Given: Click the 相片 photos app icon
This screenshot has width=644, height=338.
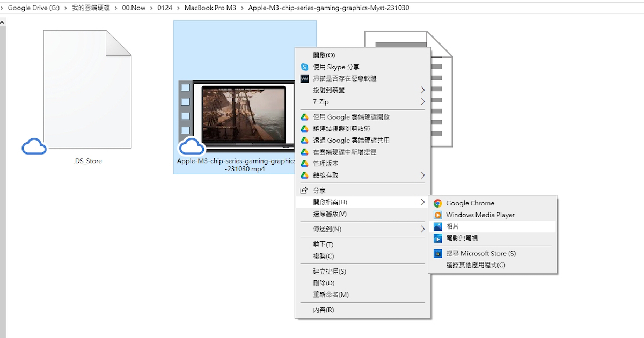Looking at the screenshot, I should [438, 227].
